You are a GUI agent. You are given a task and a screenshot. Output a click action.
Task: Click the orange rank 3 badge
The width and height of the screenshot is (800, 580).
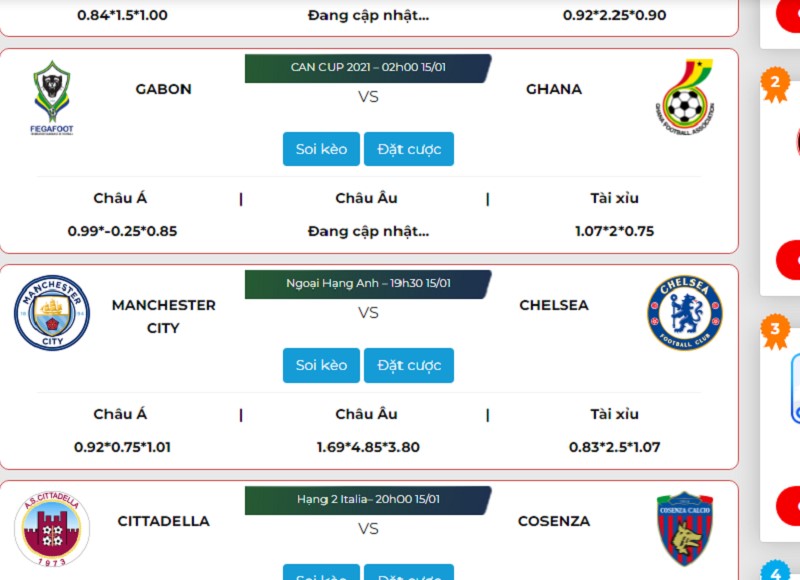(775, 331)
